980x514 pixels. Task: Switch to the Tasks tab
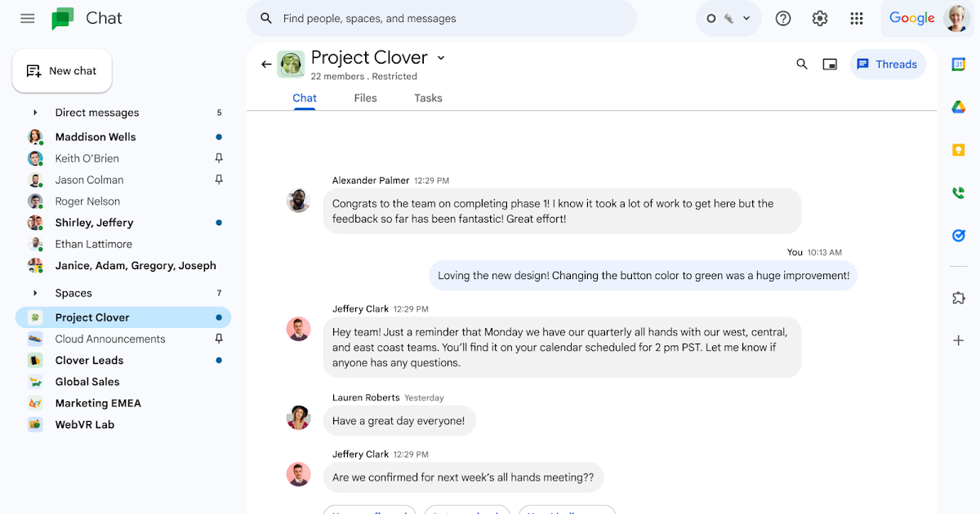(x=428, y=98)
